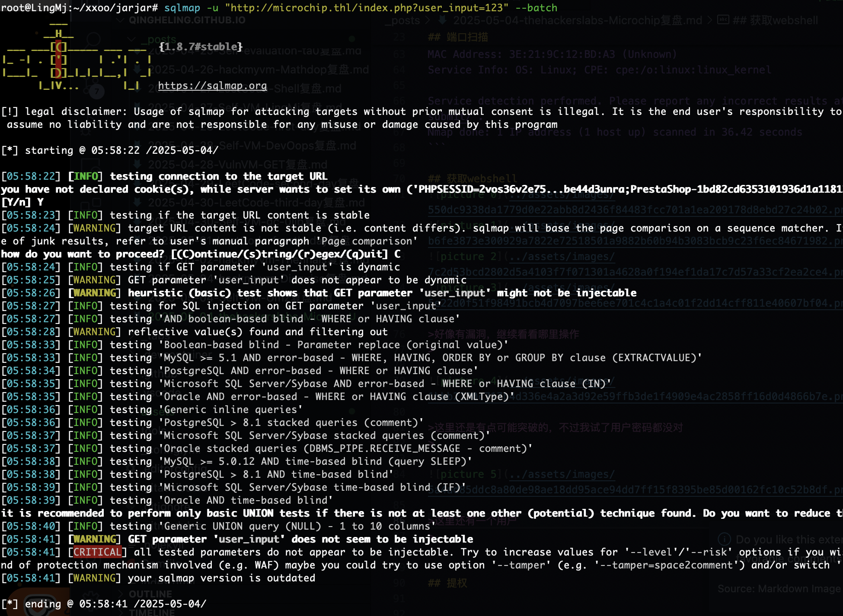
Task: Open VulnVM-GET复盘.md in background VS Code explorer
Action: pos(237,165)
